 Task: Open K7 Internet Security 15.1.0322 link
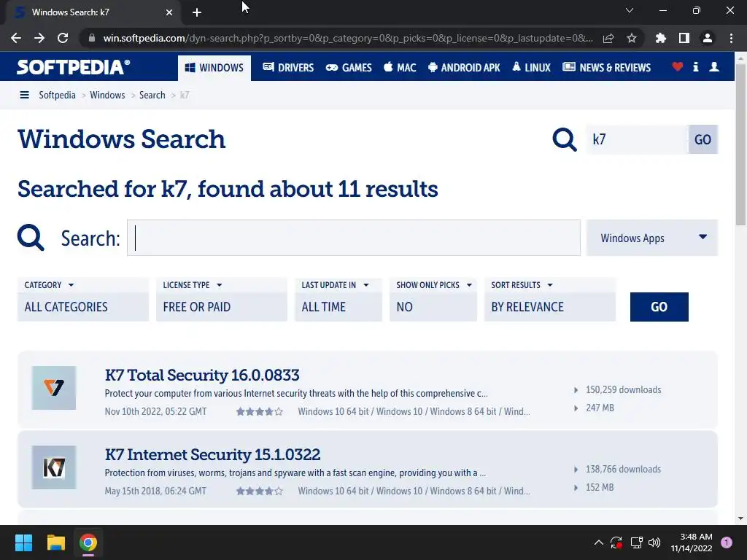point(212,455)
